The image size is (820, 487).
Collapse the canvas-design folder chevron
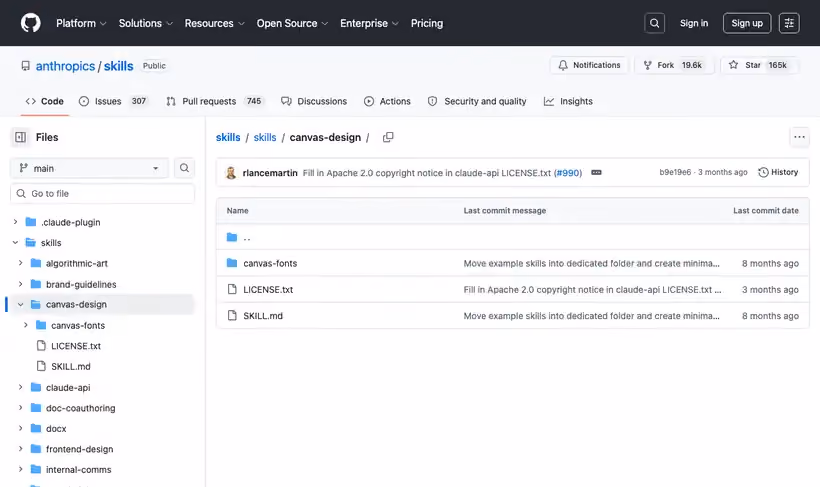tap(20, 304)
